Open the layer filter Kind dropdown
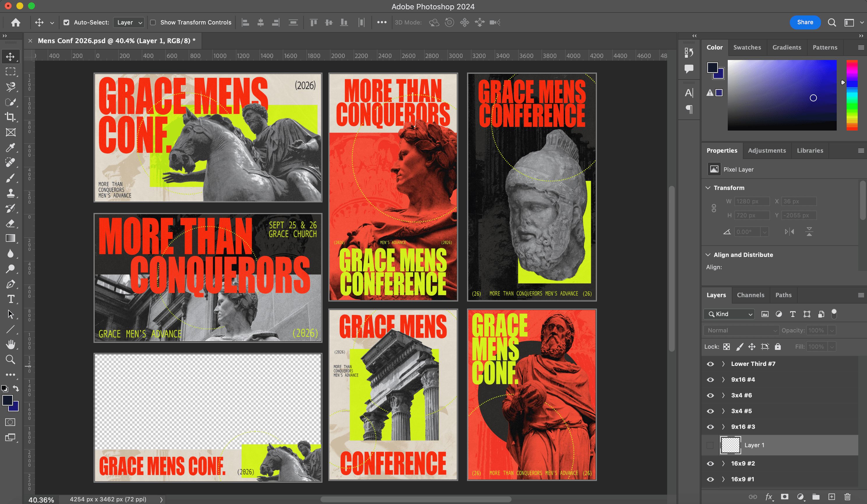The image size is (867, 504). [729, 314]
